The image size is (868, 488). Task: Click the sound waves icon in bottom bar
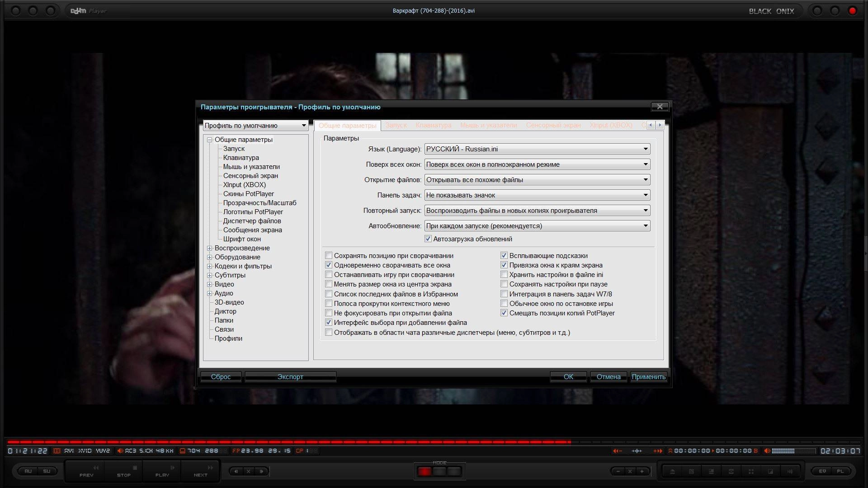(790, 471)
